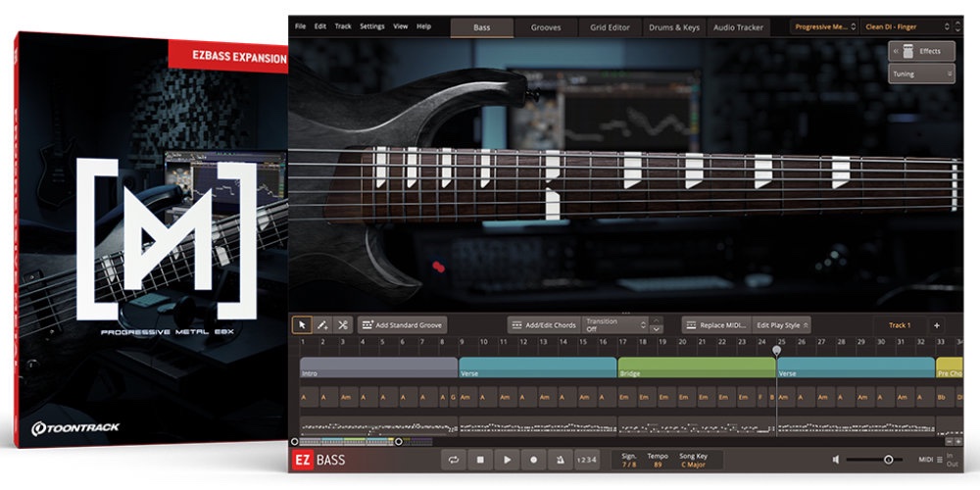
Task: Select the pencil draw tool
Action: click(x=322, y=324)
